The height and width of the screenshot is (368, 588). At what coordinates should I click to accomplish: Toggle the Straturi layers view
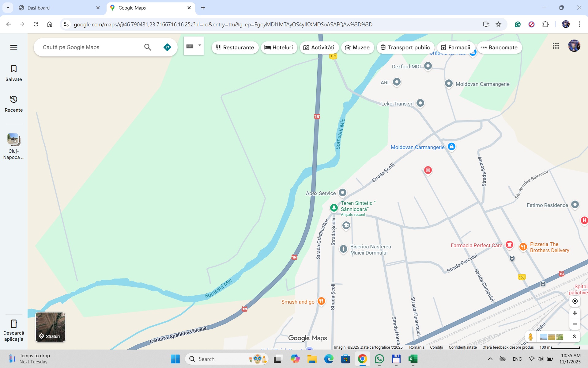click(50, 327)
